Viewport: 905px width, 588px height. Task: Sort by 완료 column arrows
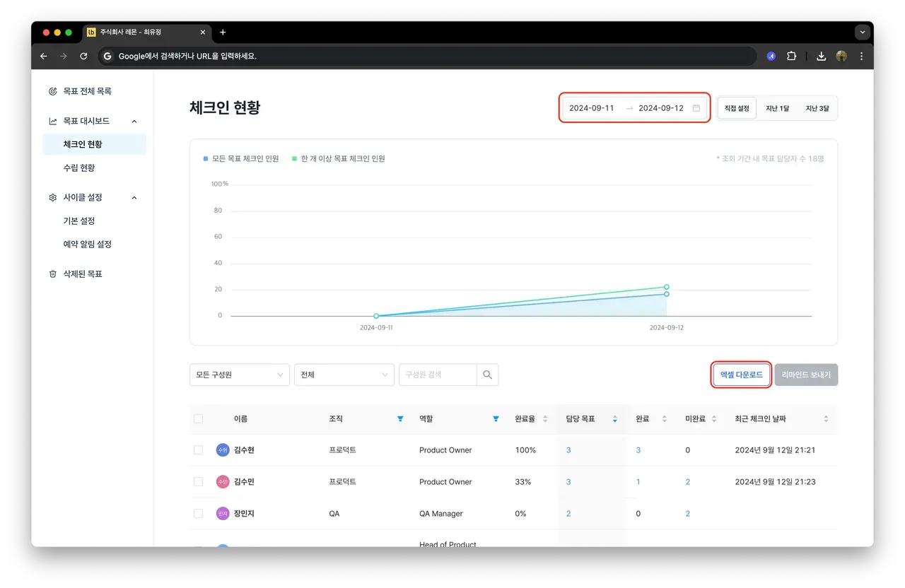point(665,419)
